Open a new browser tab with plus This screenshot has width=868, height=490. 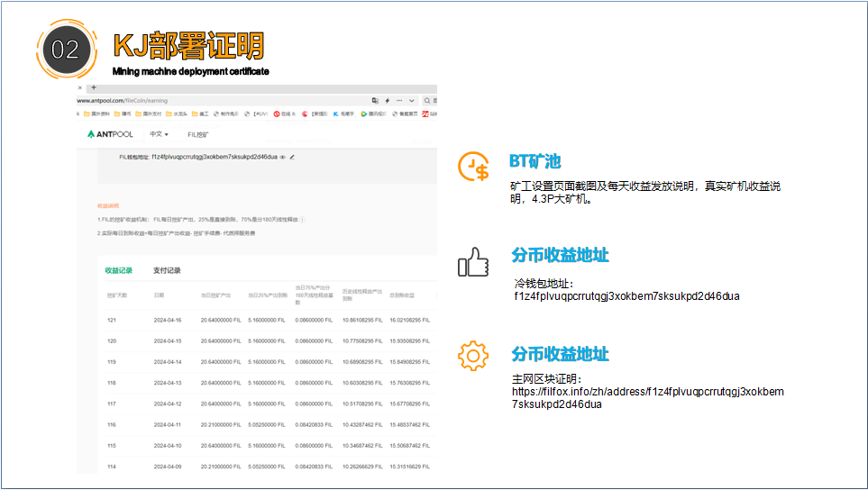point(94,87)
